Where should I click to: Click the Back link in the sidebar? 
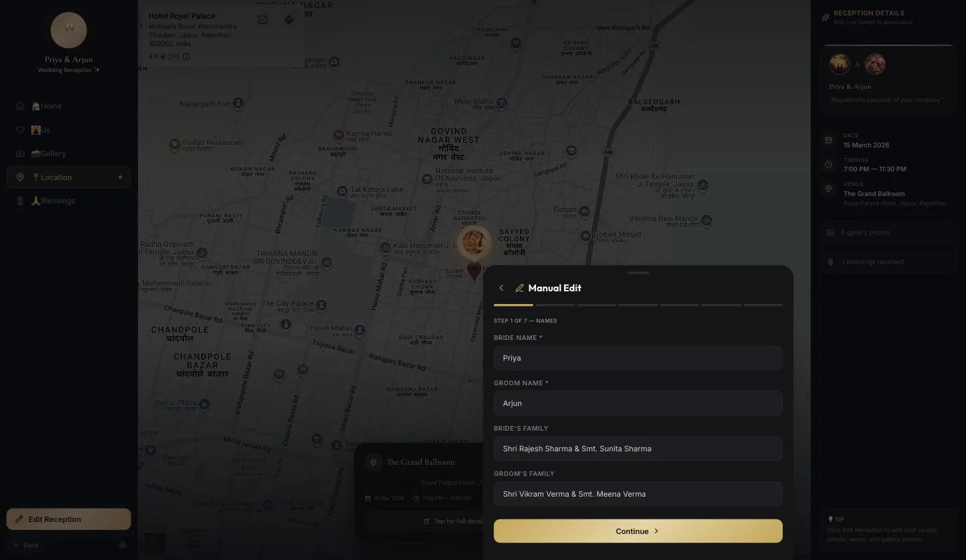tap(26, 545)
